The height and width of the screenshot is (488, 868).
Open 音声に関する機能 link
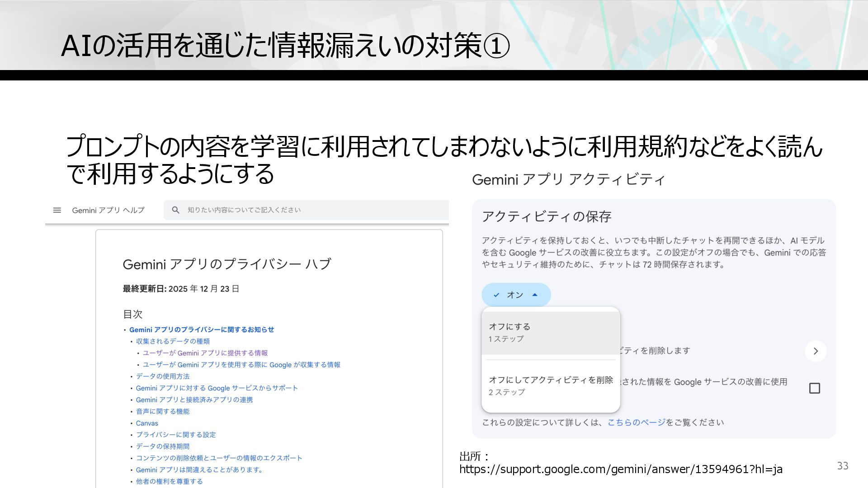tap(163, 412)
